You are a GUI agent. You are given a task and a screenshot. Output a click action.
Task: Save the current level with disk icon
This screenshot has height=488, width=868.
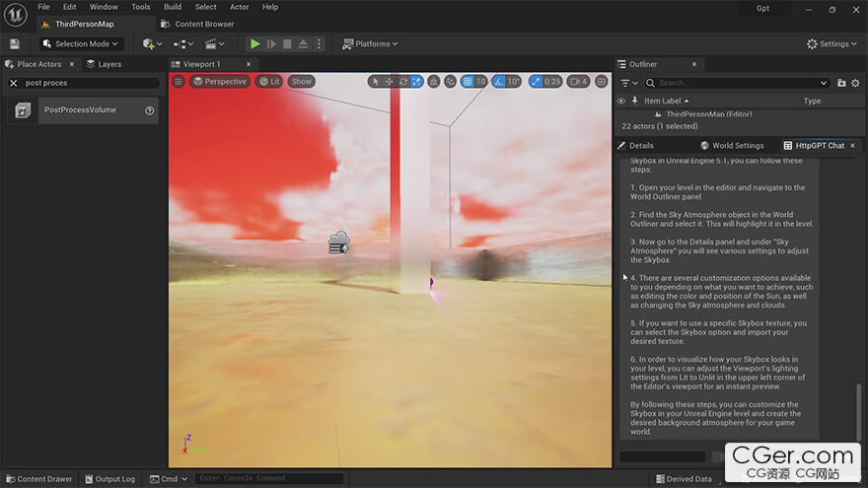point(15,43)
